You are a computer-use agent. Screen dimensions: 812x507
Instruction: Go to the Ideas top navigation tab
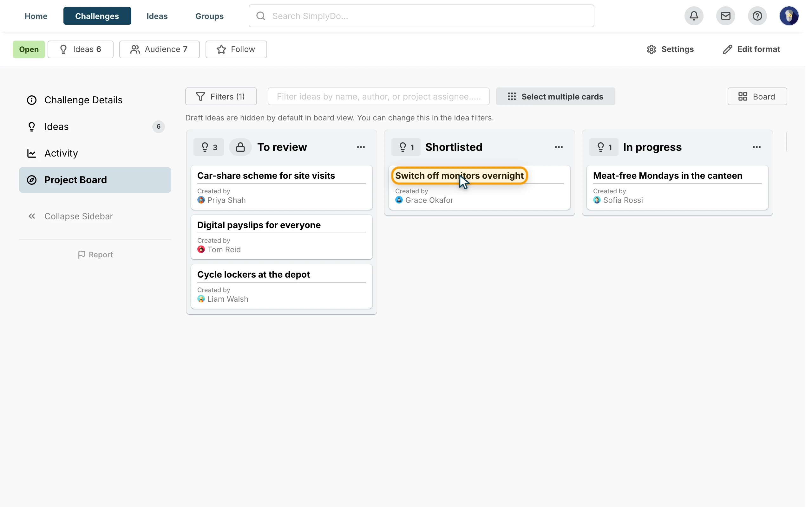pos(157,16)
